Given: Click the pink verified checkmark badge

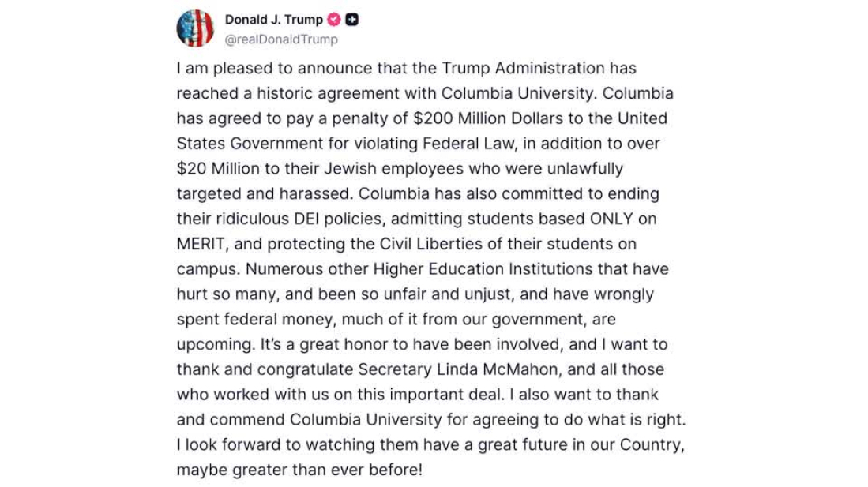Looking at the screenshot, I should click(334, 20).
